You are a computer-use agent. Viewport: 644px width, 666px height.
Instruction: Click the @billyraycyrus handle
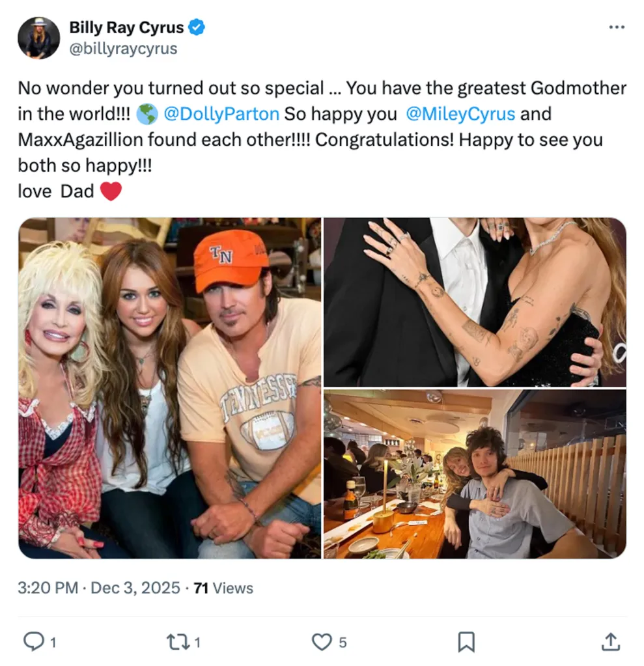coord(124,48)
